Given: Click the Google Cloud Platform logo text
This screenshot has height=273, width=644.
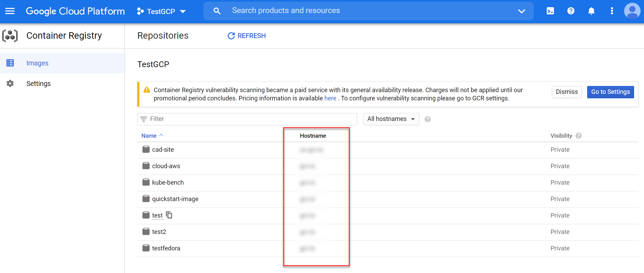Looking at the screenshot, I should pyautogui.click(x=75, y=11).
